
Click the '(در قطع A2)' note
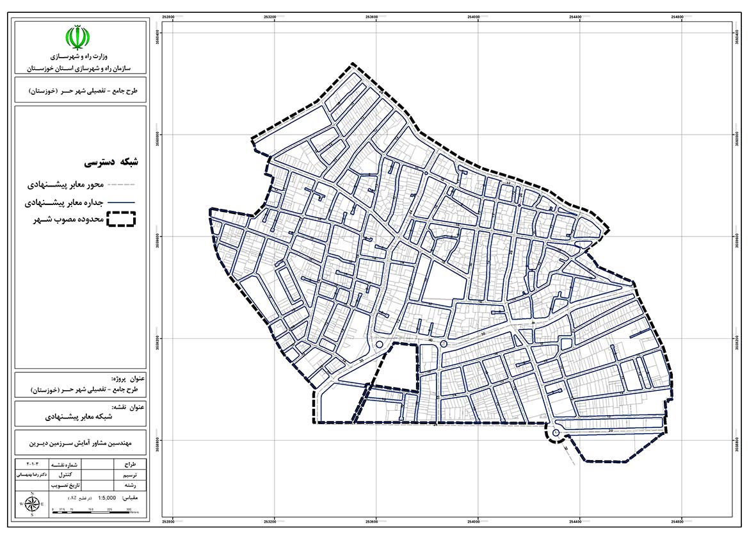pos(79,498)
